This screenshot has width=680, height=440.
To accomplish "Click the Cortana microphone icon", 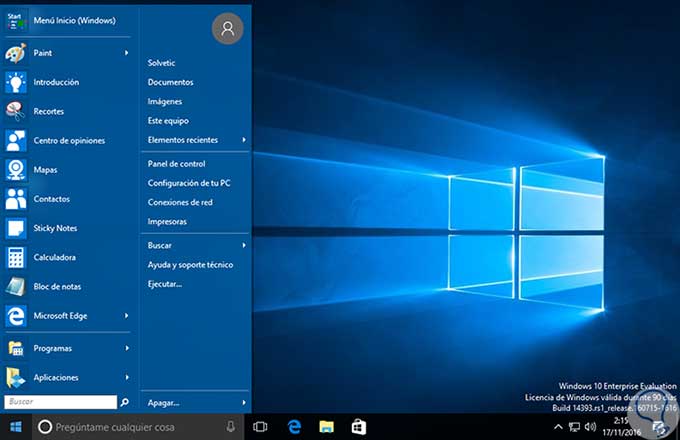I will [x=231, y=427].
